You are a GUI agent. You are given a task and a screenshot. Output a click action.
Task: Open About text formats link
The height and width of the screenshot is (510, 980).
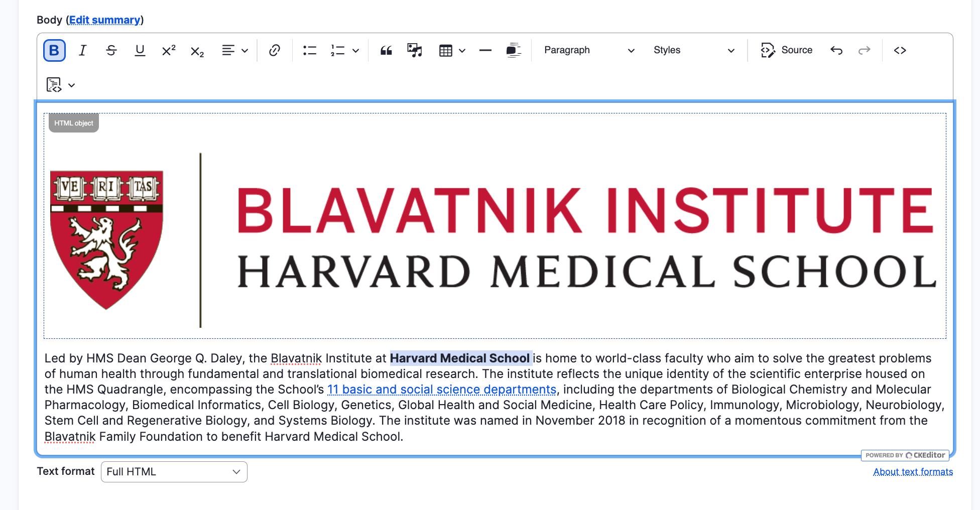tap(913, 472)
